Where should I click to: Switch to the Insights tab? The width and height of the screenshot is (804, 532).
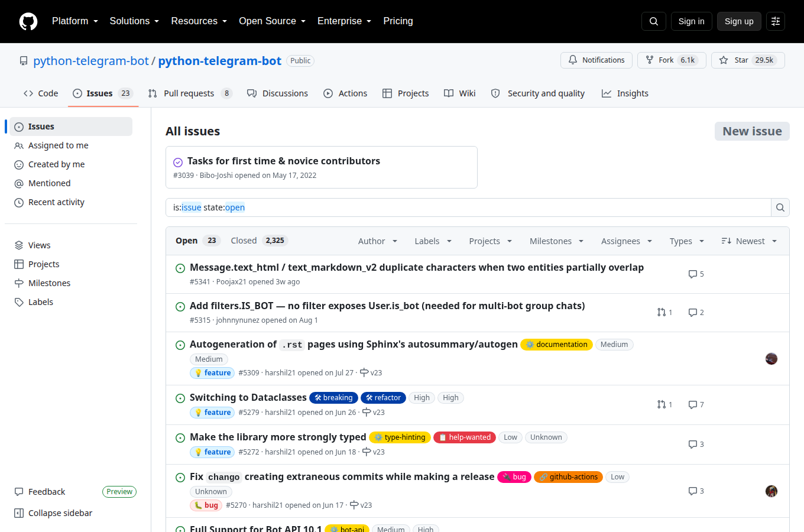click(x=625, y=93)
